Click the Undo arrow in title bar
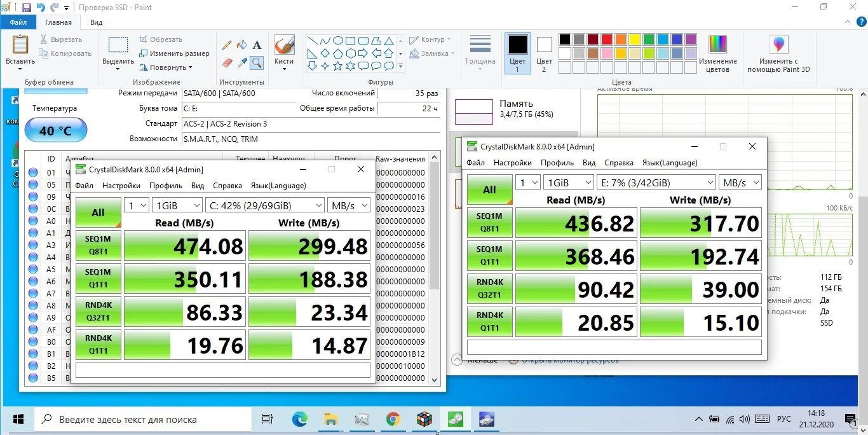Screen dimensions: 868x435 (41, 8)
